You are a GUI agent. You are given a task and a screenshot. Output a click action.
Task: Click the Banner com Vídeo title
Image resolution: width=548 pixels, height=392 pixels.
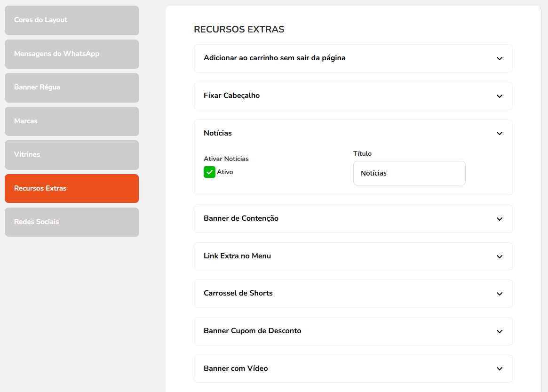pyautogui.click(x=236, y=368)
